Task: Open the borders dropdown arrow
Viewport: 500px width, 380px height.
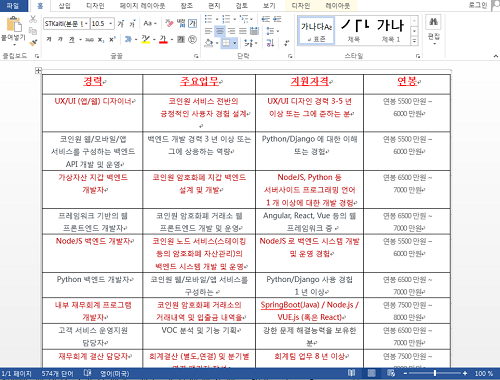Action: (235, 43)
